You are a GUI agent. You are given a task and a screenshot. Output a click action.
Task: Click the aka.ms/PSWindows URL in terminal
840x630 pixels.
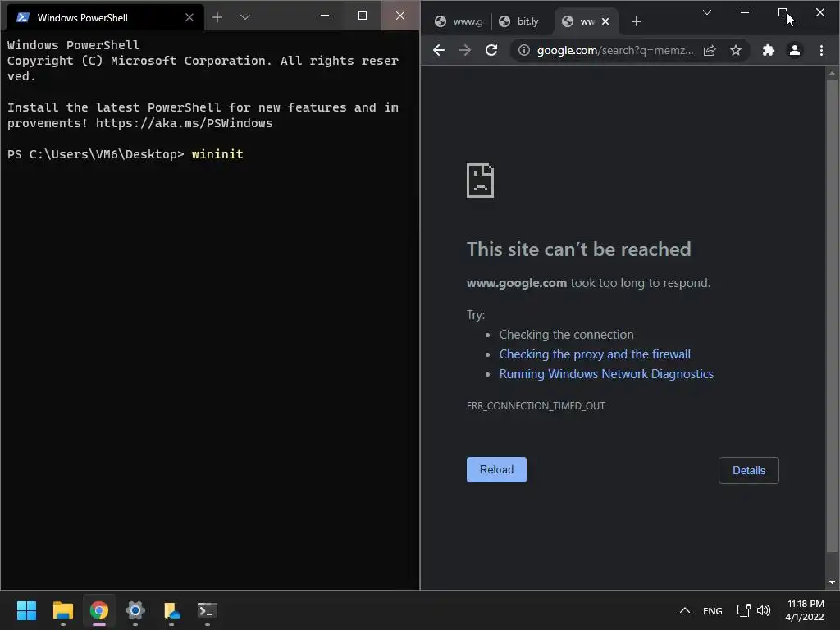185,123
